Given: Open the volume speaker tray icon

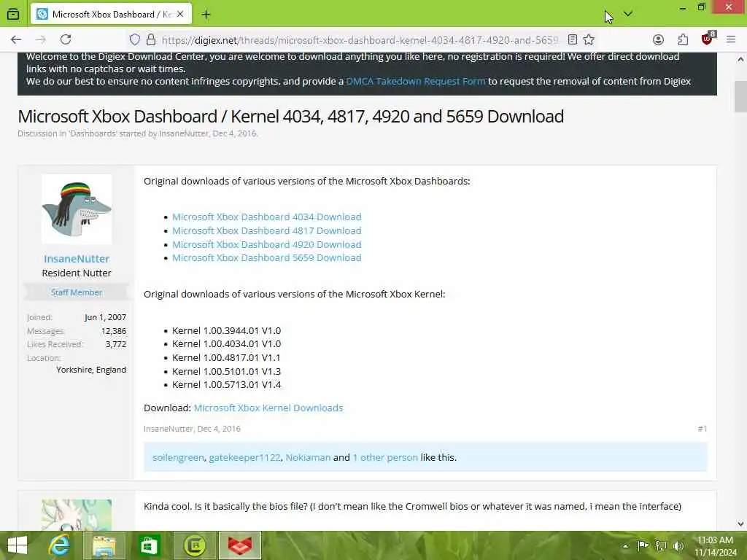Looking at the screenshot, I should [x=678, y=545].
